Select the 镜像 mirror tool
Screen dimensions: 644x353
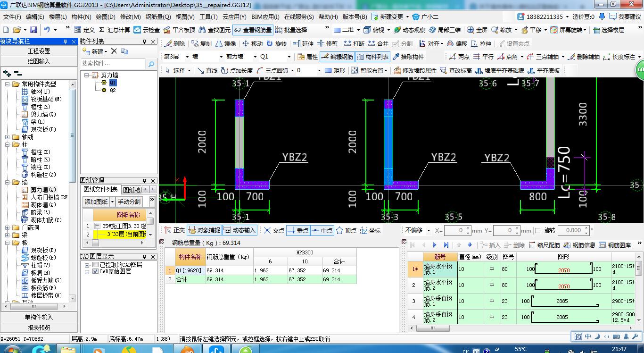[x=225, y=43]
